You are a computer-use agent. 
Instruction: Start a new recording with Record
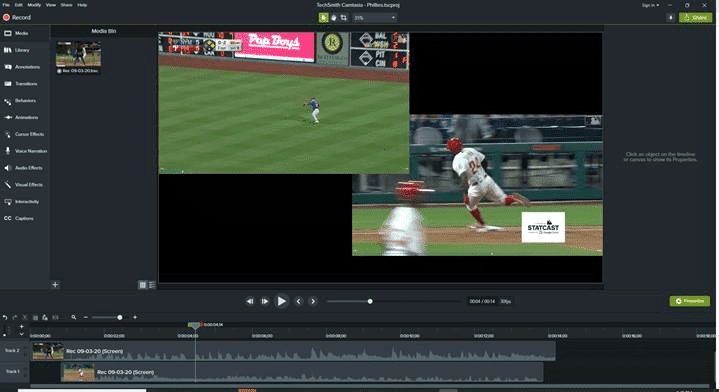[x=17, y=17]
